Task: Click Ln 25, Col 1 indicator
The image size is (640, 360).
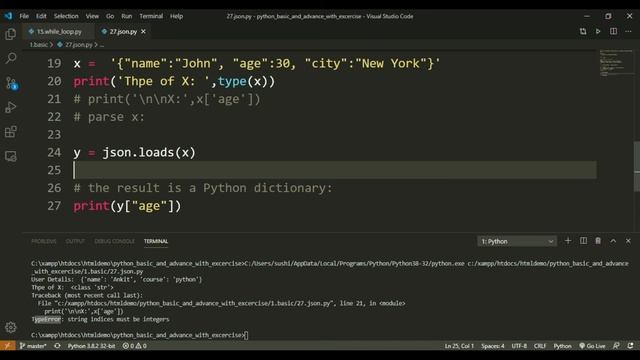Action: click(x=459, y=346)
